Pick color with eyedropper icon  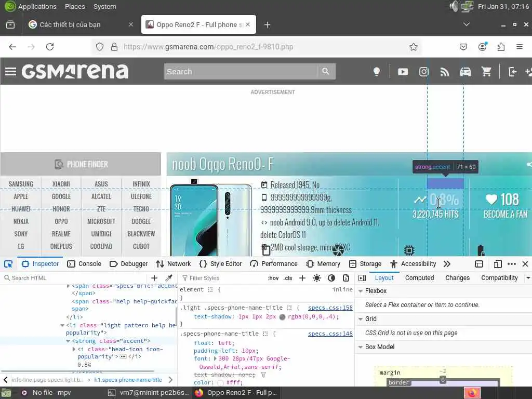169,278
